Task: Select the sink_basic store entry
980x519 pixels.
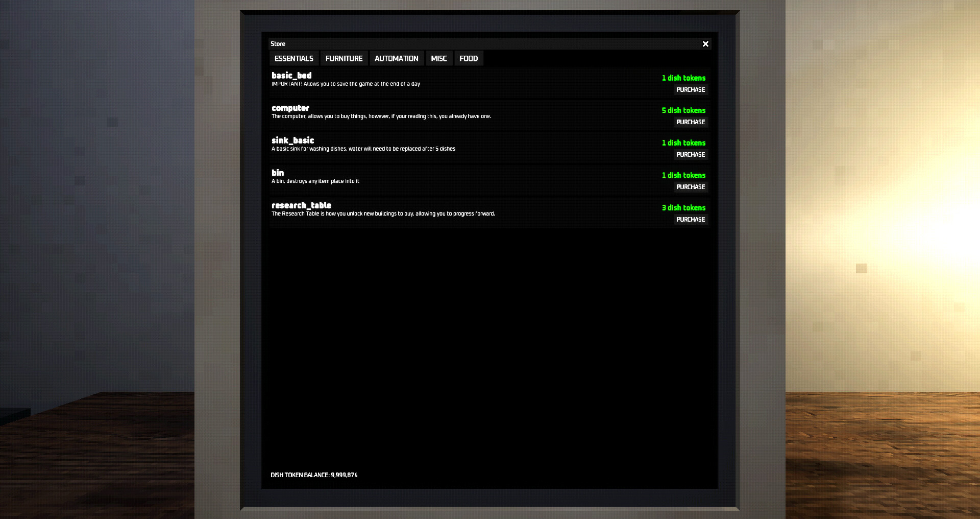Action: (x=293, y=140)
